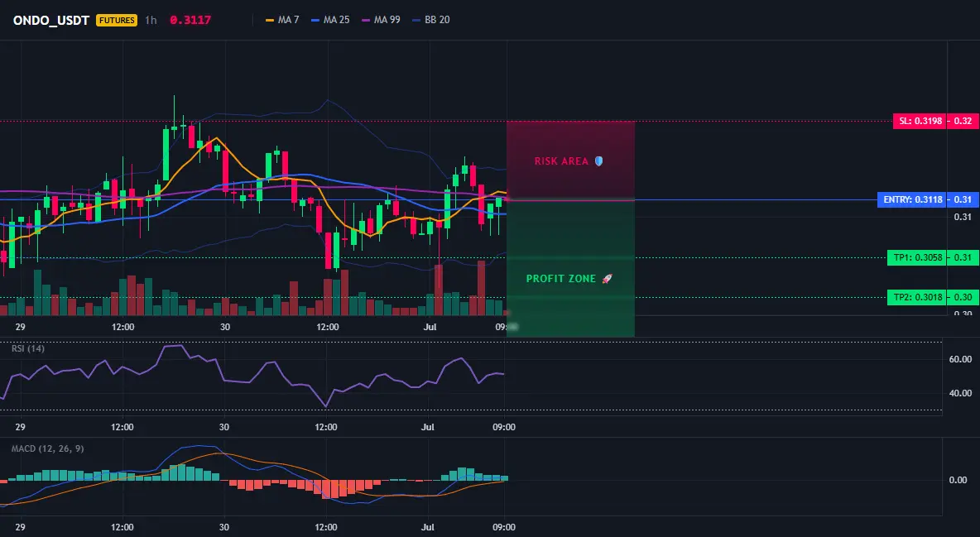Click the RSI 40.00 axis value

click(961, 393)
